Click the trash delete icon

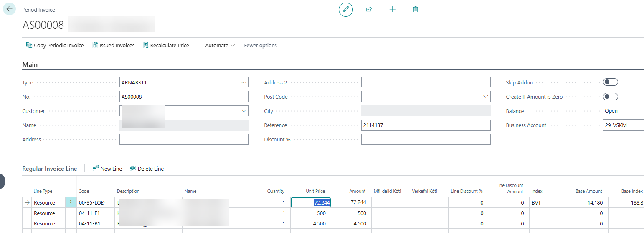point(415,9)
